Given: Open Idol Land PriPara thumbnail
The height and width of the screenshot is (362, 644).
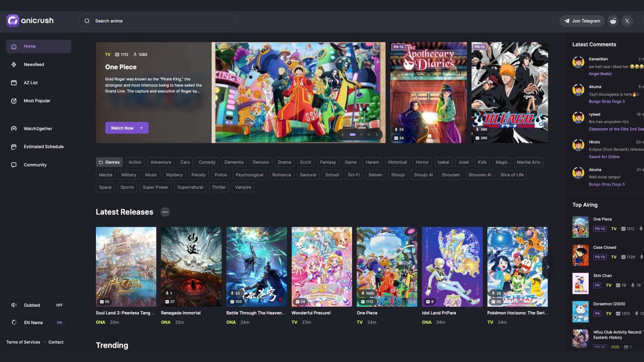Looking at the screenshot, I should click(x=452, y=267).
